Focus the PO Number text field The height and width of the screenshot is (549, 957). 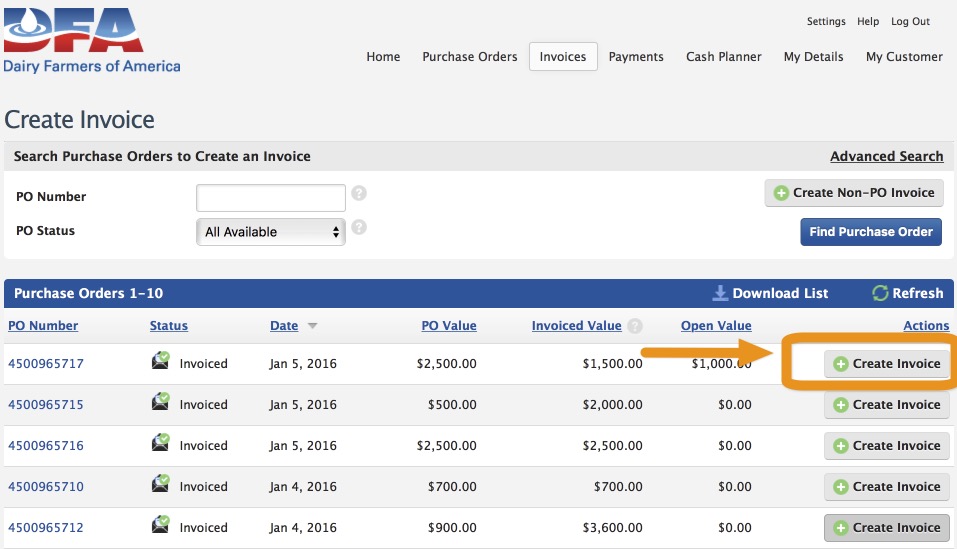pyautogui.click(x=271, y=197)
